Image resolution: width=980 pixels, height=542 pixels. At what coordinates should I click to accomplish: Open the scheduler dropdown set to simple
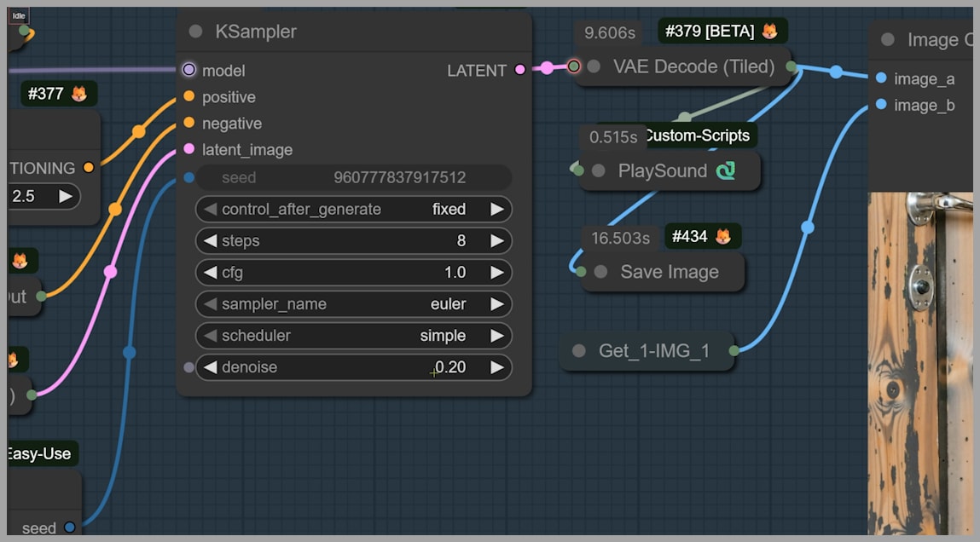tap(354, 336)
